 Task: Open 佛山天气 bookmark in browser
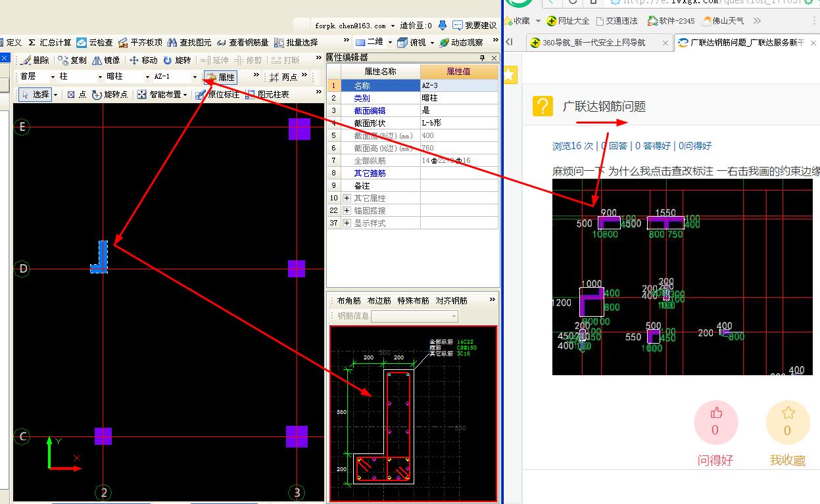coord(723,21)
